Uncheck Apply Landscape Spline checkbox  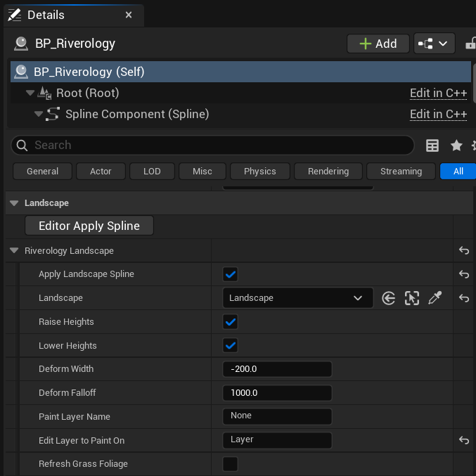230,274
